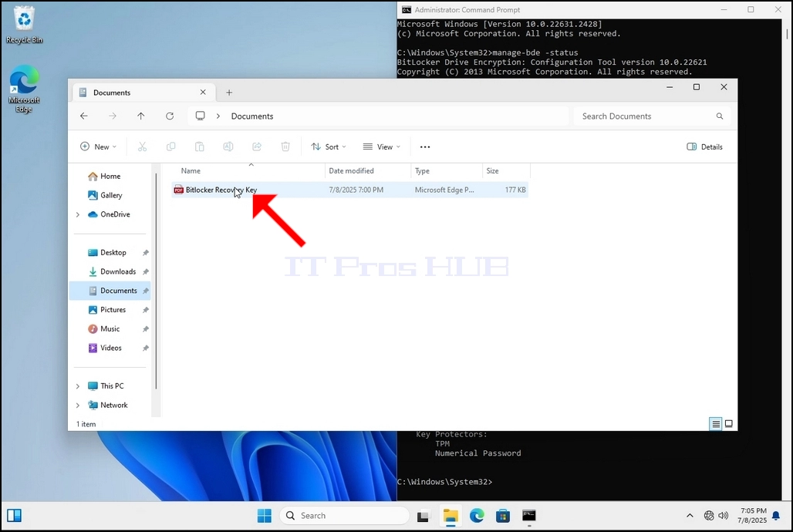This screenshot has height=532, width=793.
Task: Open Task View on the taskbar
Action: (423, 515)
